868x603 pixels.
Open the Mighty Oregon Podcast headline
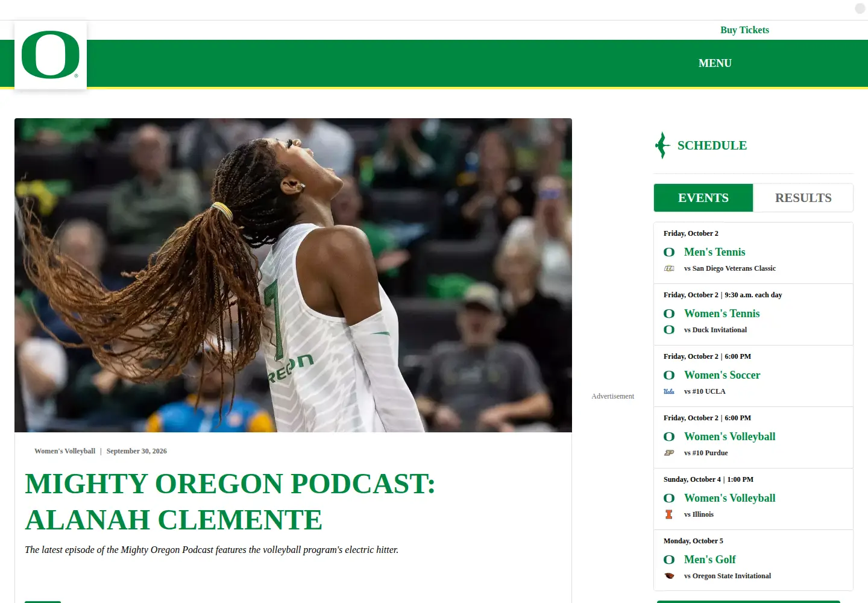click(x=230, y=502)
